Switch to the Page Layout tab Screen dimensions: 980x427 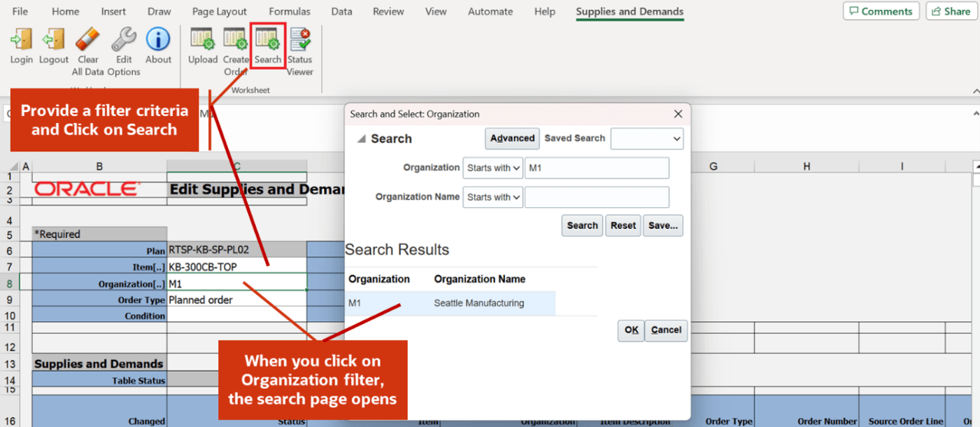[x=220, y=11]
